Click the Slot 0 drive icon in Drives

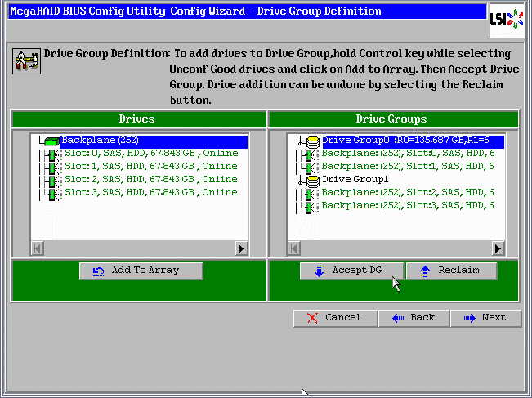click(54, 154)
